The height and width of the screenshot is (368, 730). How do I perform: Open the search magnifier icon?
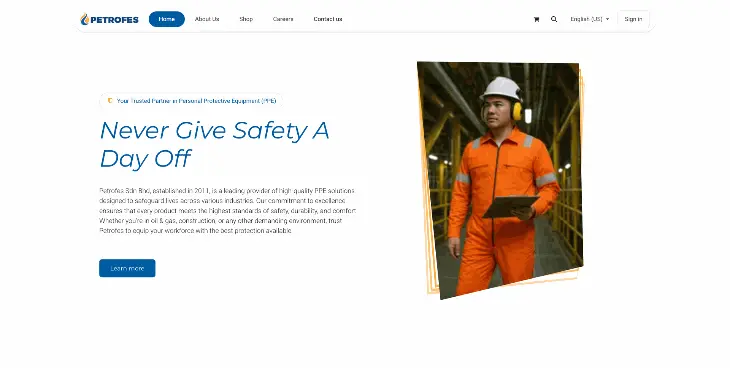coord(554,19)
